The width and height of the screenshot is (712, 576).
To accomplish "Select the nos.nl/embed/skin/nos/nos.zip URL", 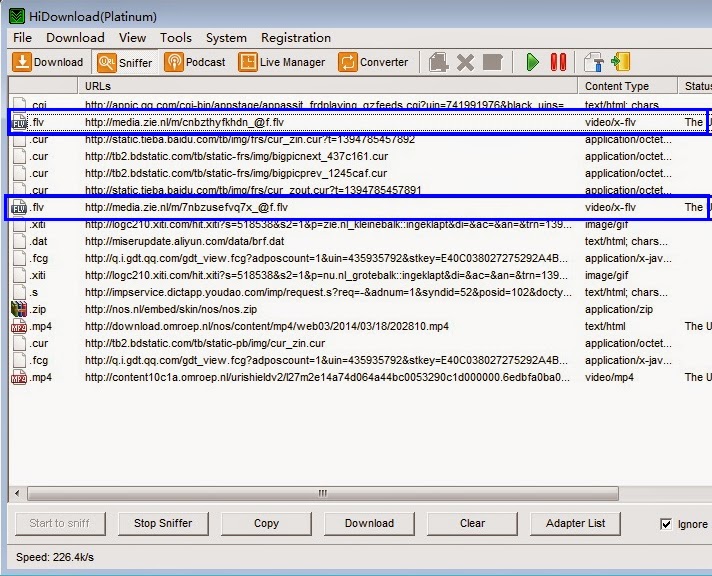I will pos(171,309).
